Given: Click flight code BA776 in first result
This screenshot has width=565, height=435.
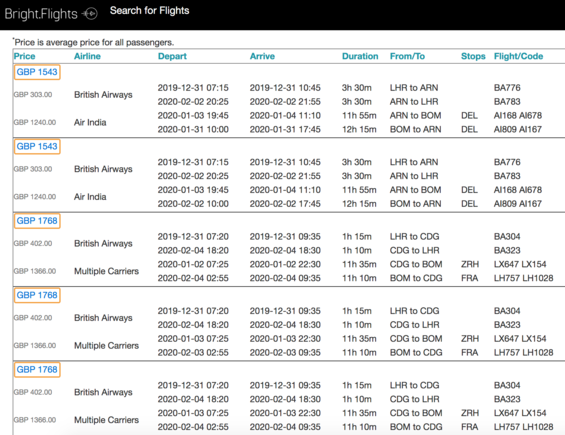Looking at the screenshot, I should (x=507, y=88).
